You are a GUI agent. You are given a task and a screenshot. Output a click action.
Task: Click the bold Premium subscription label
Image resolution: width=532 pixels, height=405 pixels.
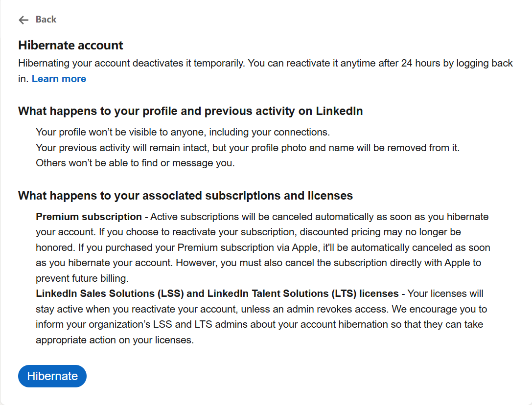click(89, 217)
